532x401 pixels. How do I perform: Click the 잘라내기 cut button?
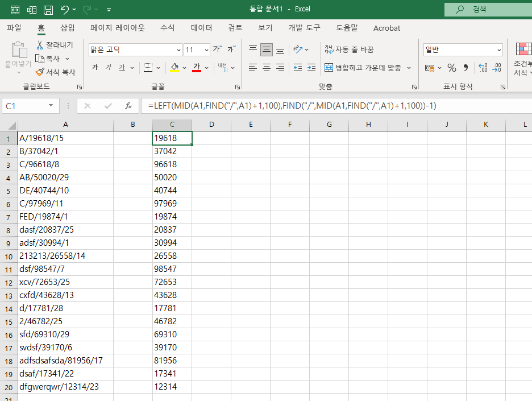[x=55, y=45]
